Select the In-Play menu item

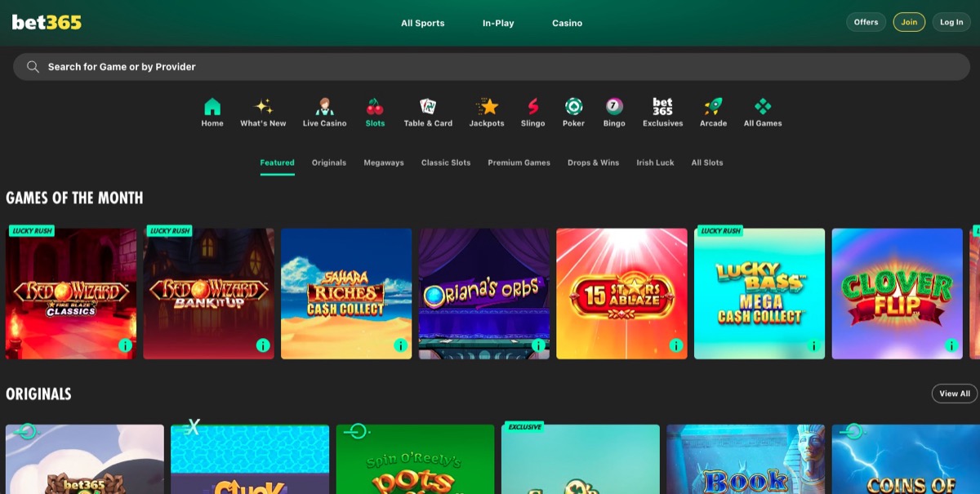coord(498,23)
